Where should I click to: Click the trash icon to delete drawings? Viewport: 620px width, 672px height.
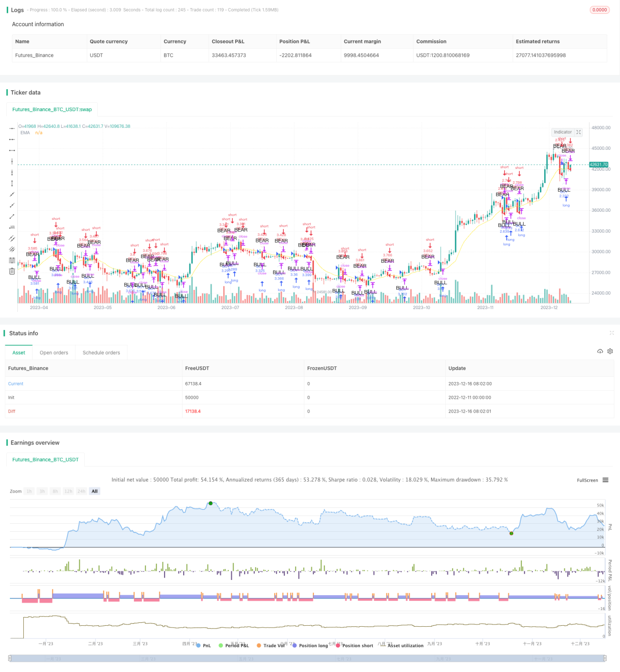coord(12,271)
